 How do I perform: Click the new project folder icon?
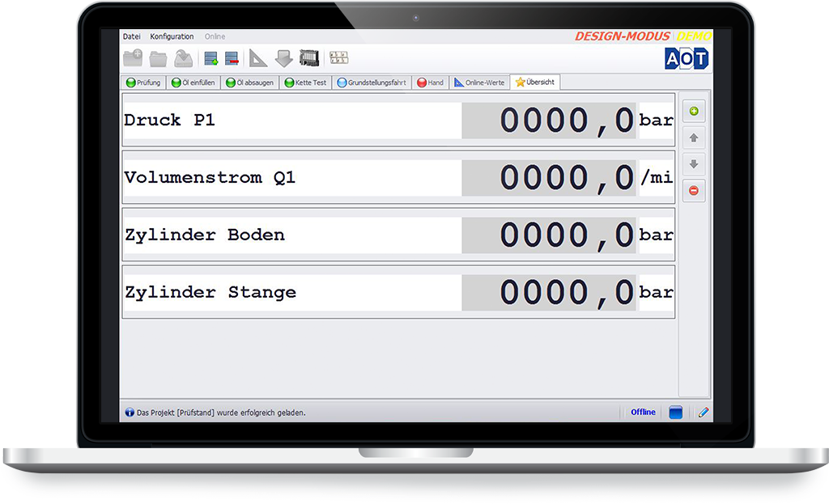coord(133,57)
